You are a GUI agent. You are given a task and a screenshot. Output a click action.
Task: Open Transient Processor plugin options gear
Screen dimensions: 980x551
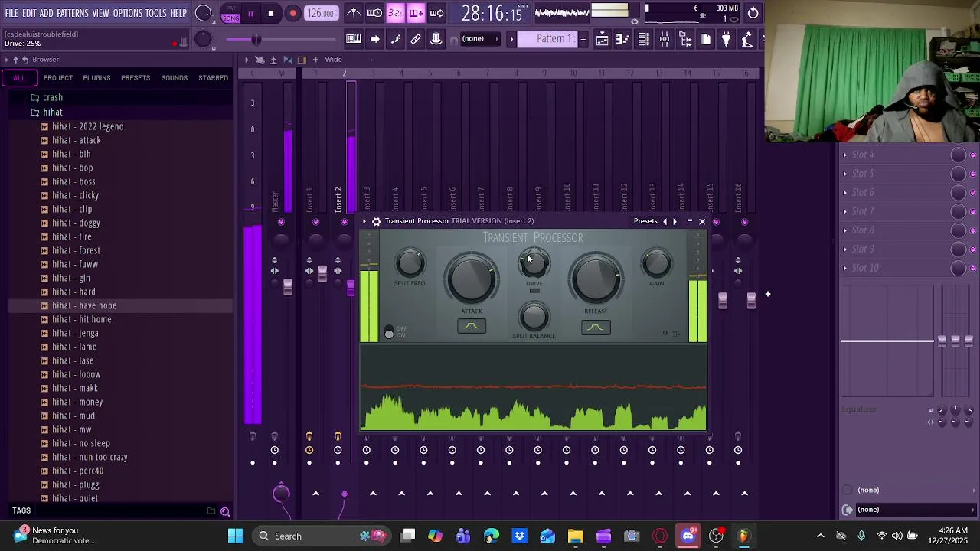[x=376, y=221]
